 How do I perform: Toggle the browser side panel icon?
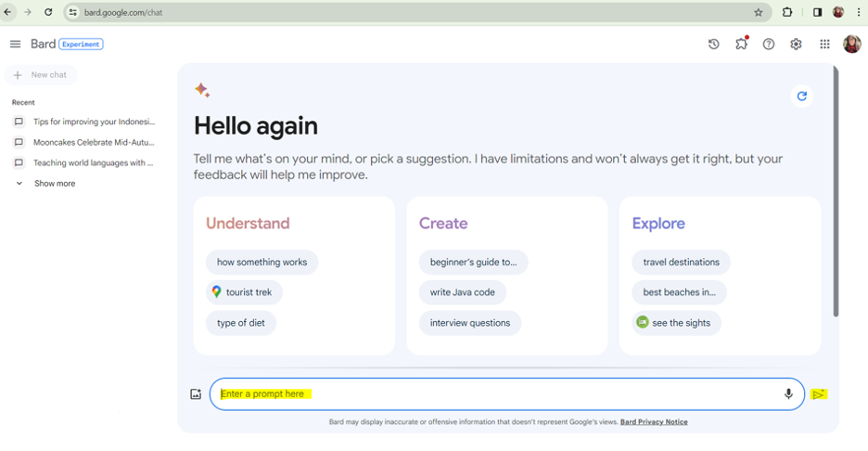(x=817, y=12)
